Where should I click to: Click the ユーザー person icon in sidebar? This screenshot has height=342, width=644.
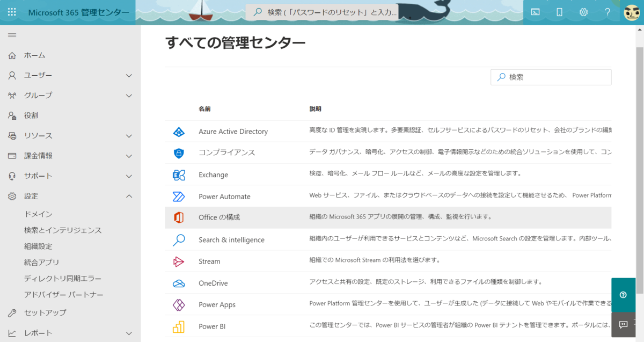click(x=12, y=76)
